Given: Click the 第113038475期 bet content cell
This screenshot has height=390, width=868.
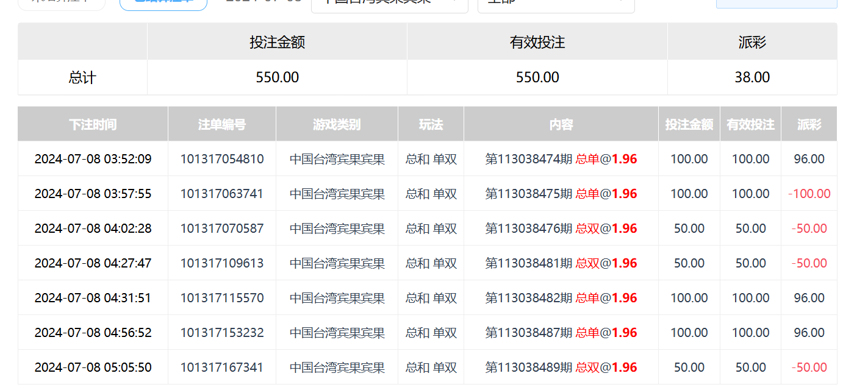Looking at the screenshot, I should (561, 194).
